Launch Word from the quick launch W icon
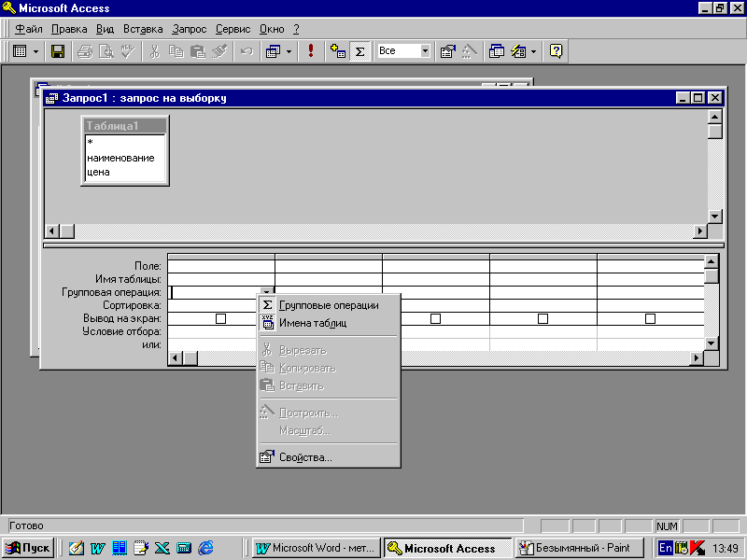This screenshot has height=560, width=747. tap(98, 548)
